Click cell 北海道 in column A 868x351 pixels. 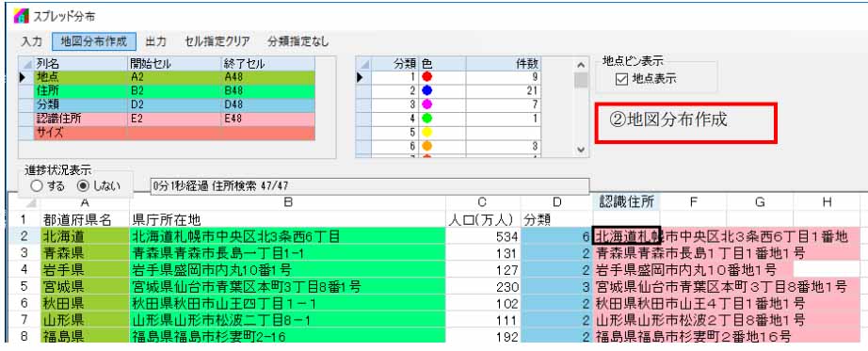pos(84,237)
